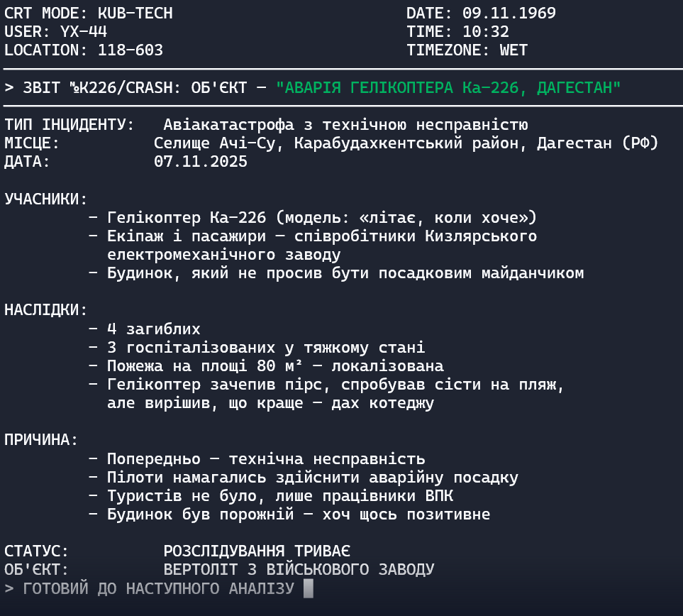
Task: Click the CRT MODE: KUB-TECH header
Action: point(89,13)
